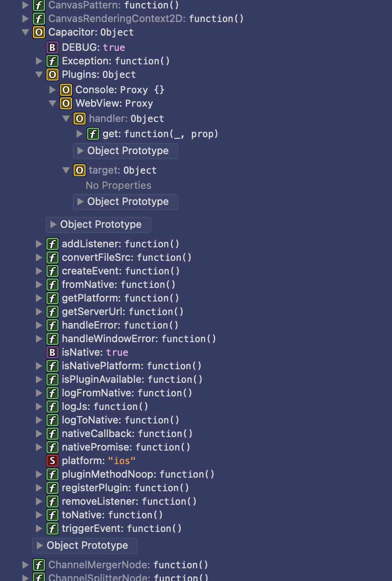Expand the isPluginAvailable function row

pos(39,379)
